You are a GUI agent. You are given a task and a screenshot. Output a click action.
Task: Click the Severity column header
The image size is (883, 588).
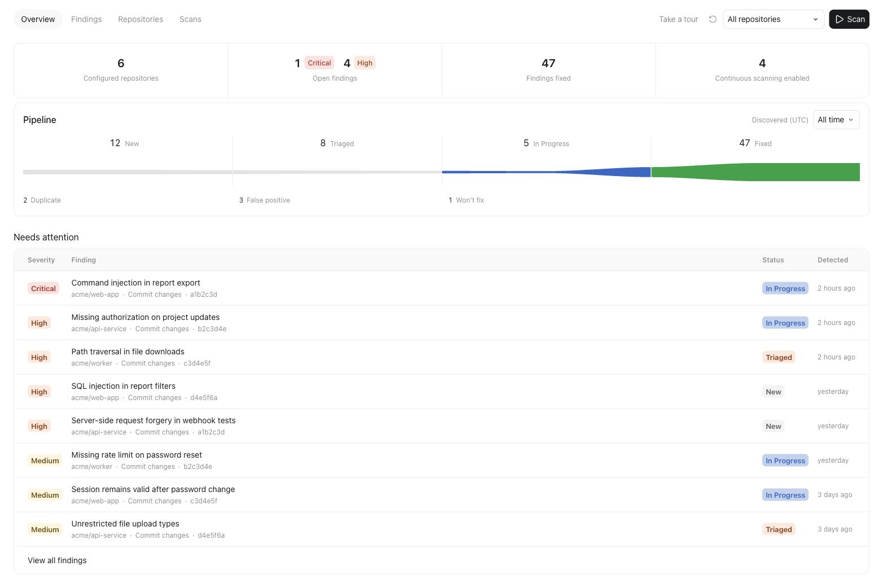point(41,260)
